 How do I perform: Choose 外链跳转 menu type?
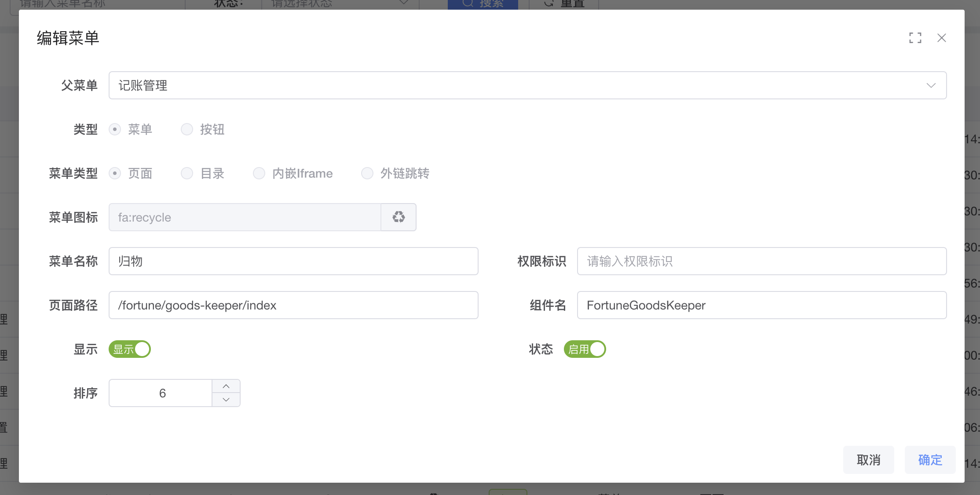367,173
